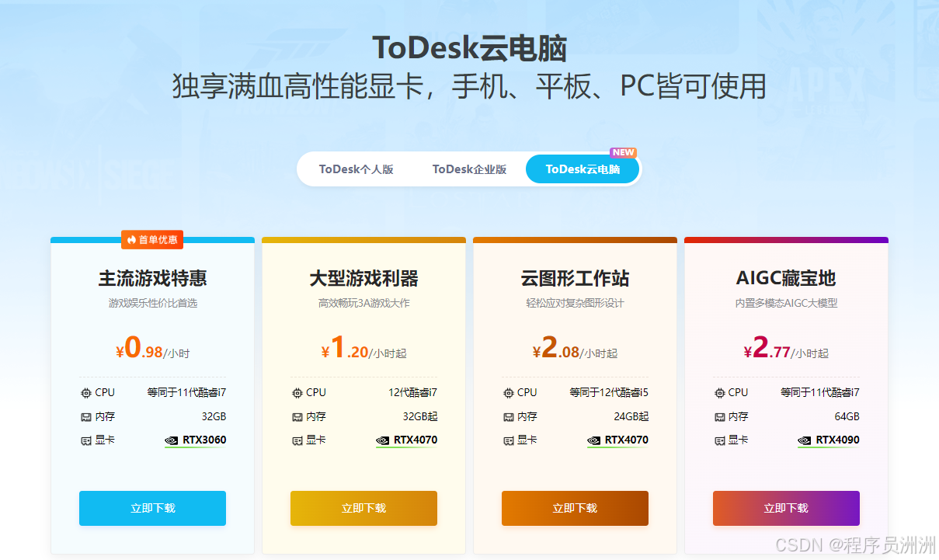Switch to the ToDesk企业版 tab
This screenshot has height=560, width=939.
[469, 169]
